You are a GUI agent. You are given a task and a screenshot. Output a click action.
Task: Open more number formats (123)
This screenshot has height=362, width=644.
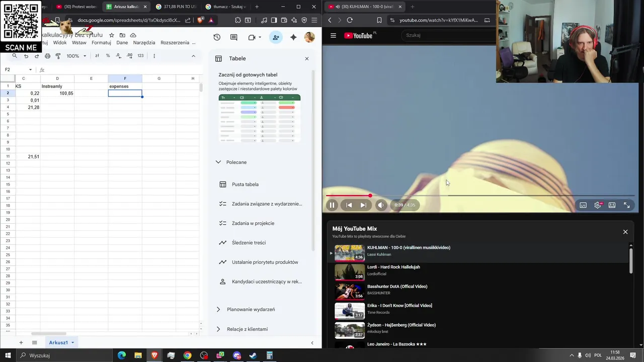[140, 56]
